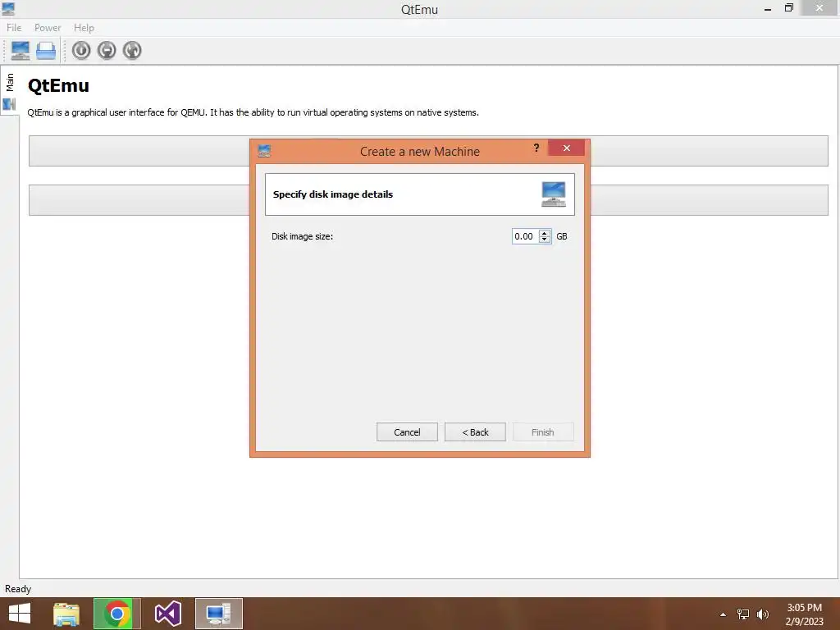This screenshot has width=840, height=630.
Task: Click the taskbar clock showing 3:05 PM
Action: point(804,614)
